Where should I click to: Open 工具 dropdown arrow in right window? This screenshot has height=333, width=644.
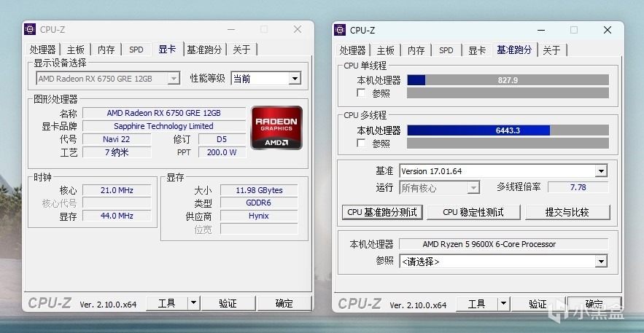(x=504, y=305)
